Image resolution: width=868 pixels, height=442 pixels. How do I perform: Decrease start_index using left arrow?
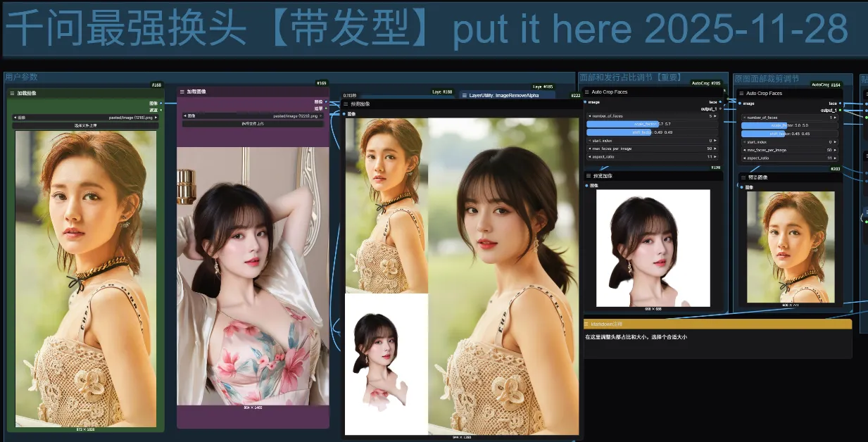coord(590,140)
